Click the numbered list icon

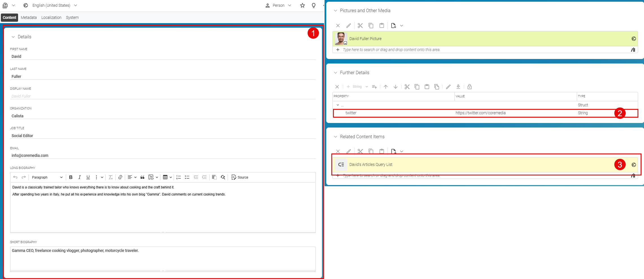179,177
